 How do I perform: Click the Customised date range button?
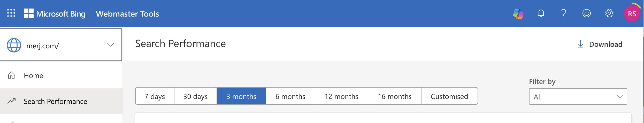(449, 96)
